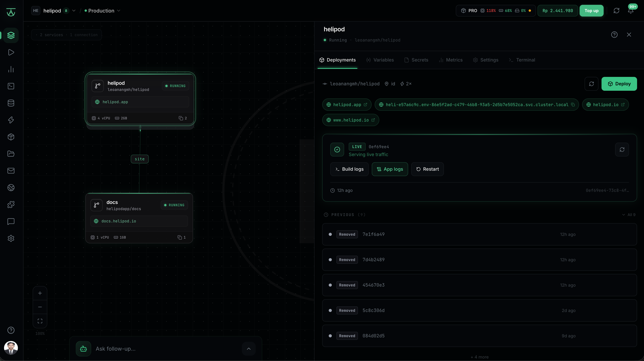This screenshot has width=644, height=361.
Task: Click the Rp 2.441.980 balance
Action: click(x=557, y=11)
